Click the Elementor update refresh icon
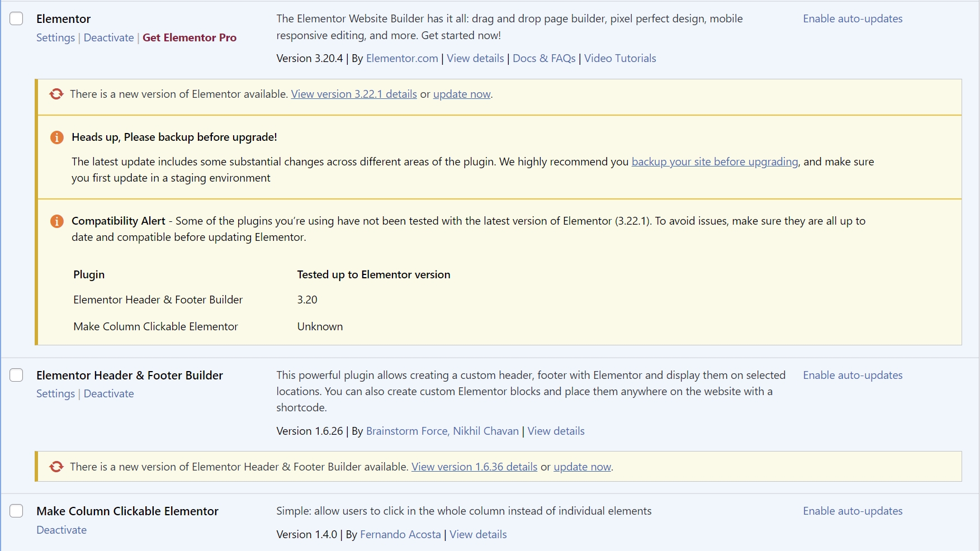The width and height of the screenshot is (980, 551). [56, 94]
